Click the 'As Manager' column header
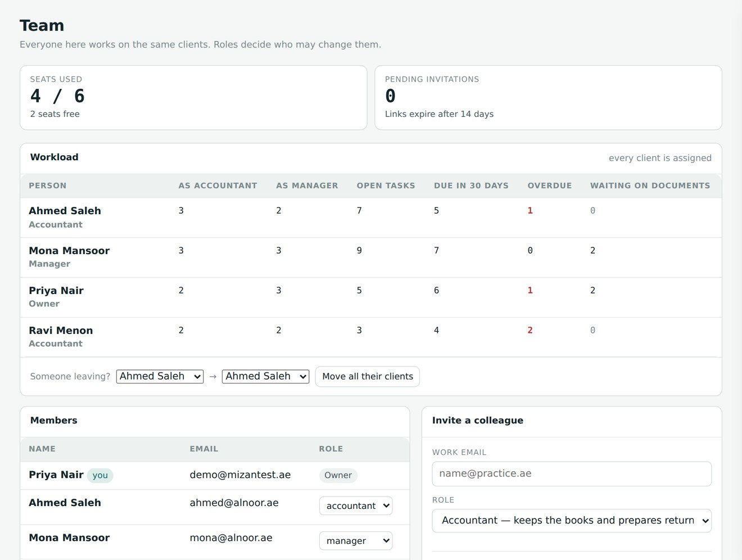This screenshot has height=560, width=742. 307,186
